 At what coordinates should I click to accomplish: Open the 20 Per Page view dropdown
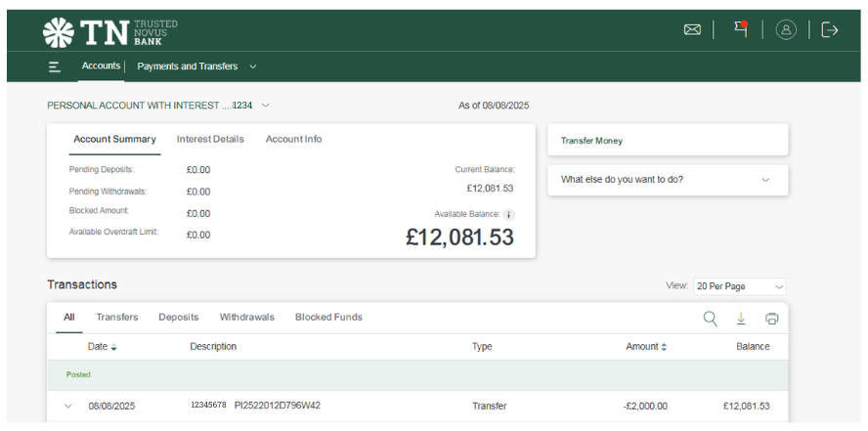coord(739,286)
